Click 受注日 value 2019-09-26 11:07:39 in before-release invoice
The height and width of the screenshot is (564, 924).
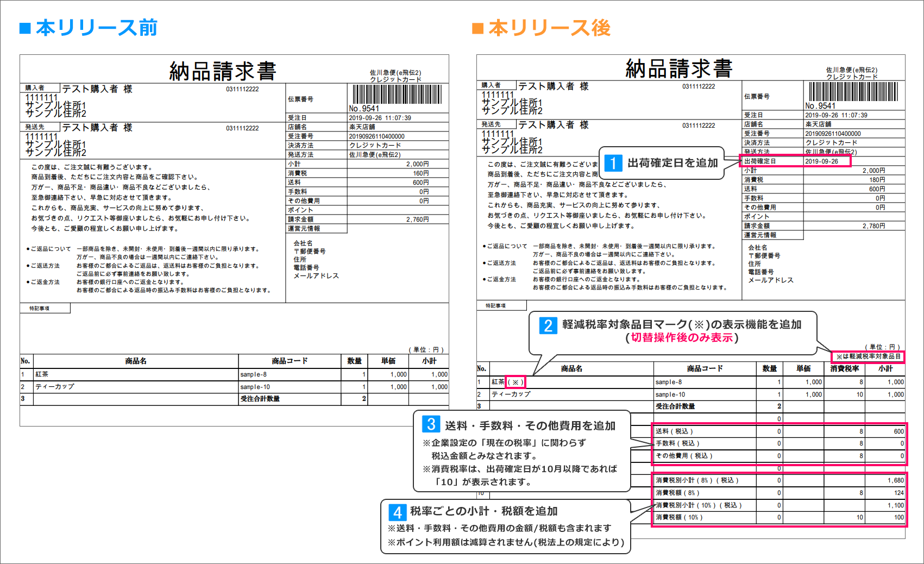(380, 118)
